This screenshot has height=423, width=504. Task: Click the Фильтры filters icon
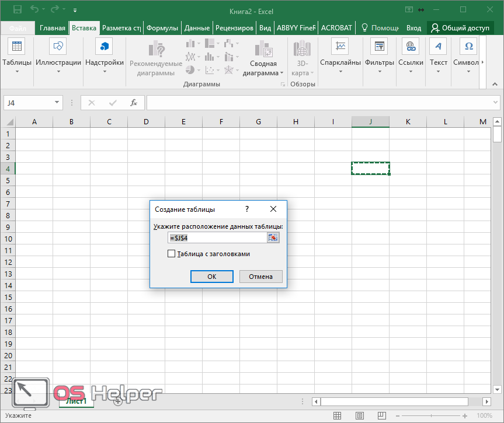[380, 47]
